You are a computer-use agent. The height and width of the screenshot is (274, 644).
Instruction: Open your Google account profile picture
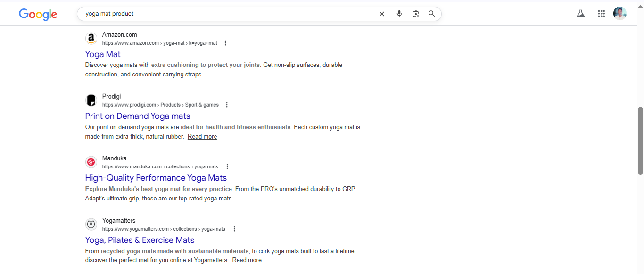[620, 13]
